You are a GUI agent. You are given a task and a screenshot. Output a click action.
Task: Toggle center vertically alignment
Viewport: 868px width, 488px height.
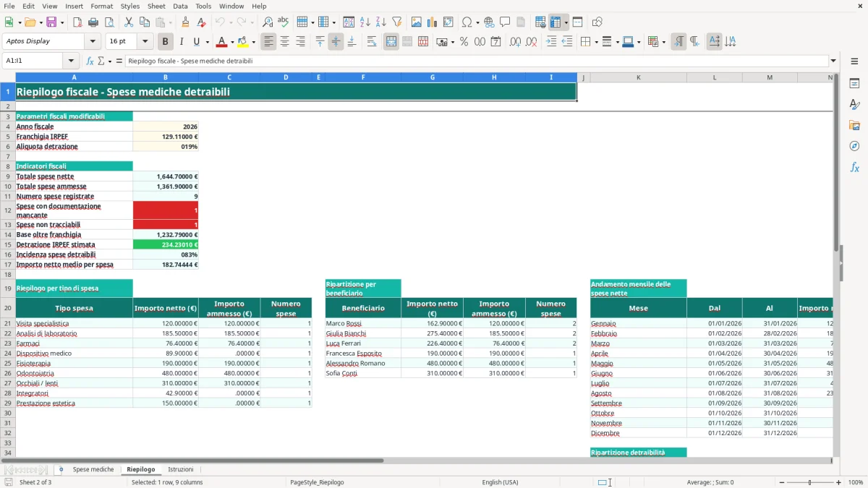[x=336, y=42]
